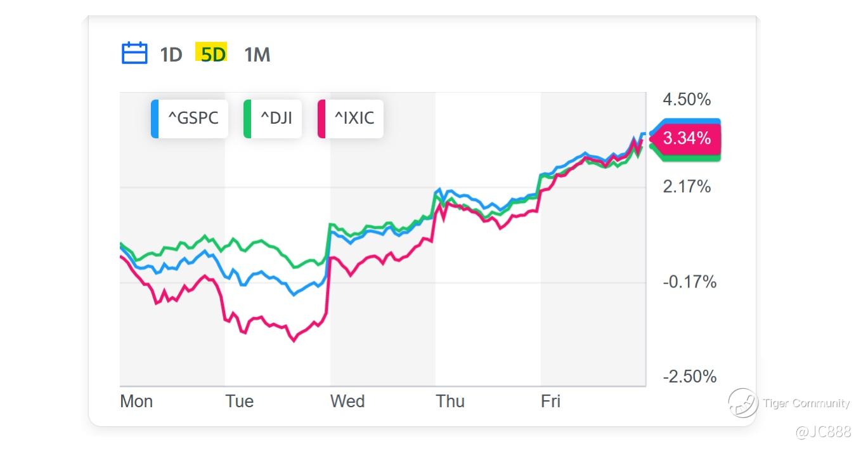Toggle the ^GSPC series legend

193,118
